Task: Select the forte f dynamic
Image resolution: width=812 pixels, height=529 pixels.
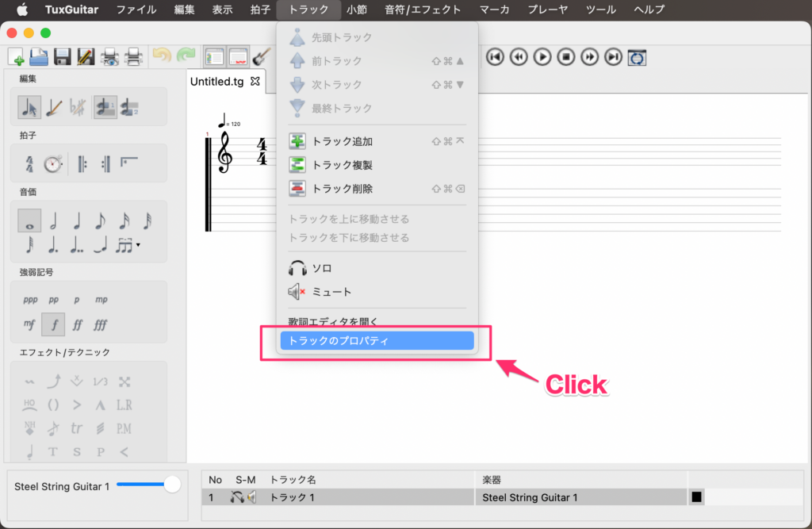Action: click(53, 325)
